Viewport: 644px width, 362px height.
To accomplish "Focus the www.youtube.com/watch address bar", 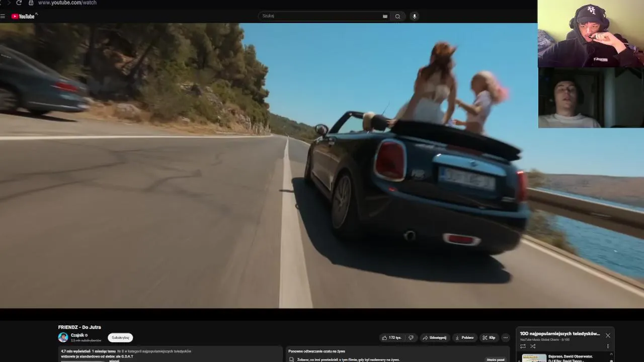I will (x=67, y=3).
